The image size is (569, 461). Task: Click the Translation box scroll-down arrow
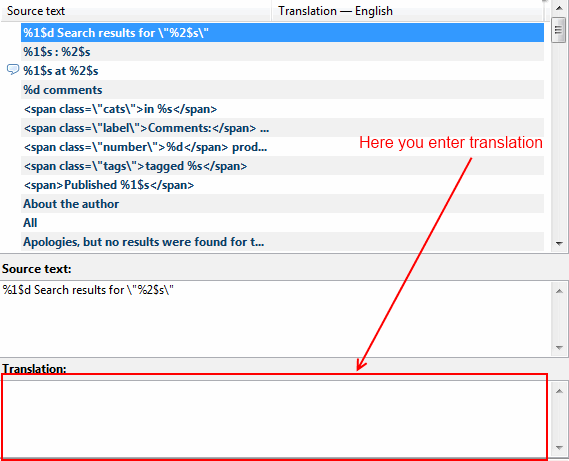pyautogui.click(x=559, y=448)
